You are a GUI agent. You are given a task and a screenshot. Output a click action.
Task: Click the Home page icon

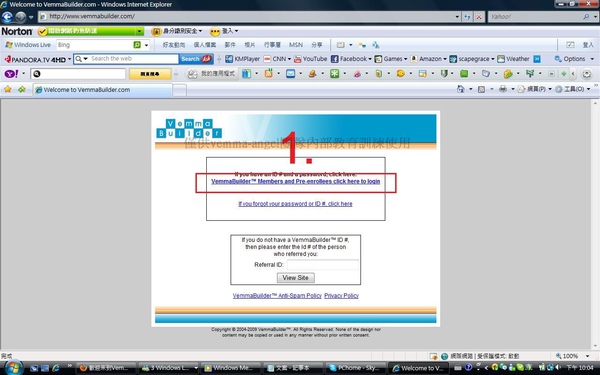coord(461,89)
